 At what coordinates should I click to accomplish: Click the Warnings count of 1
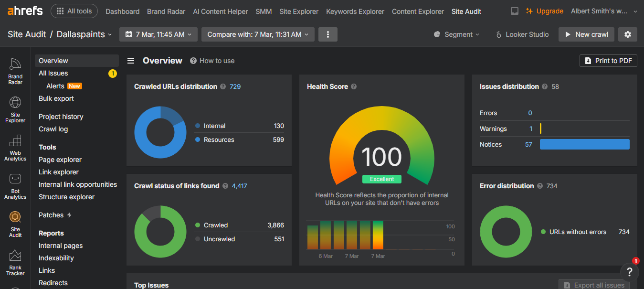click(531, 128)
